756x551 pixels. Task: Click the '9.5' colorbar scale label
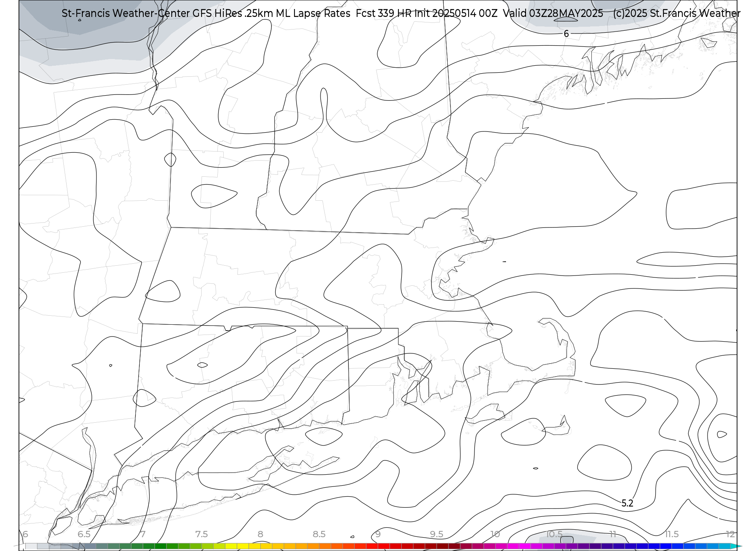[x=437, y=534]
